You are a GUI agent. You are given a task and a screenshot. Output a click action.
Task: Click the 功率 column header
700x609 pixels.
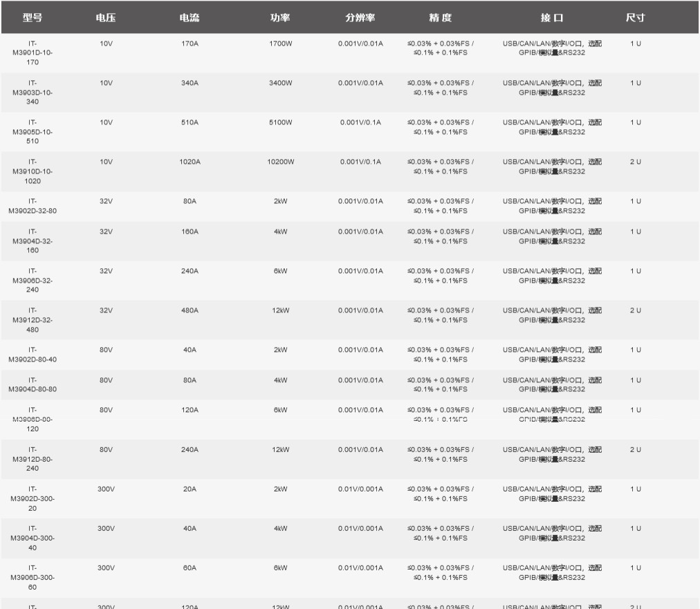(x=280, y=18)
